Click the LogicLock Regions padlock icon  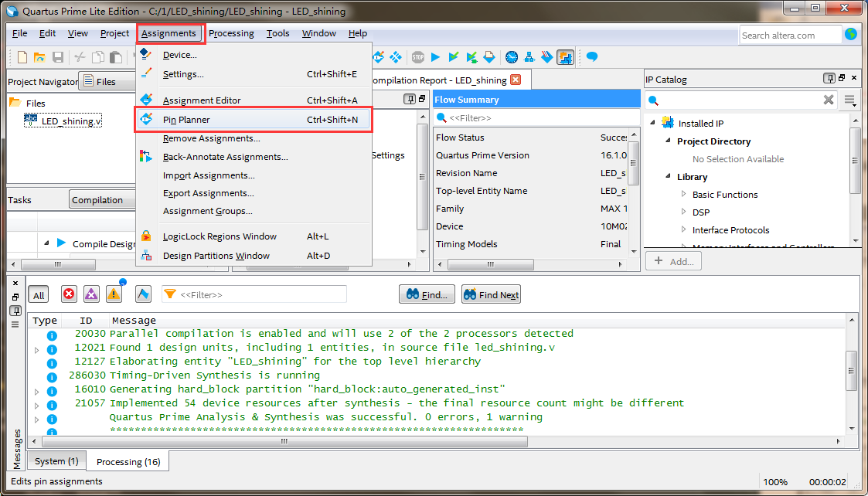tap(146, 236)
